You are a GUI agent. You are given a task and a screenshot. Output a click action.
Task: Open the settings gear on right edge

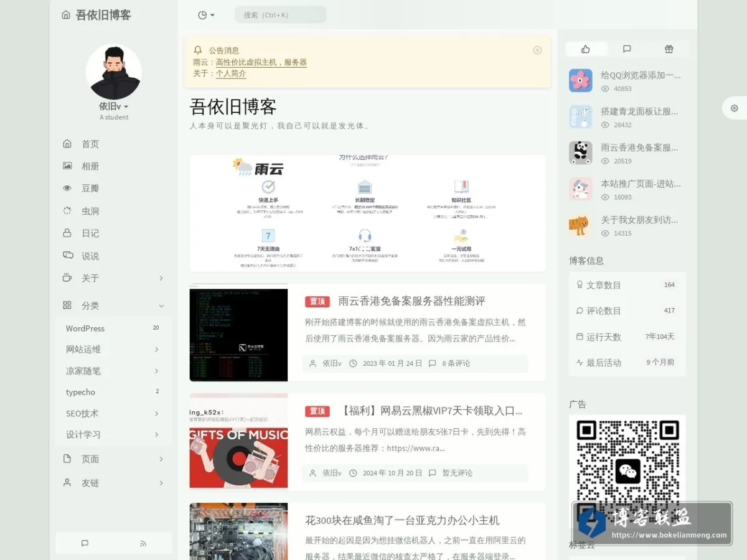click(735, 108)
